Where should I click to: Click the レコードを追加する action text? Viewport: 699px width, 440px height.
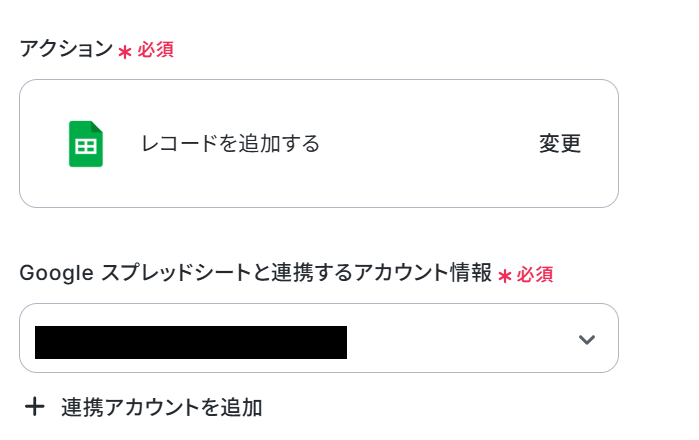click(230, 144)
